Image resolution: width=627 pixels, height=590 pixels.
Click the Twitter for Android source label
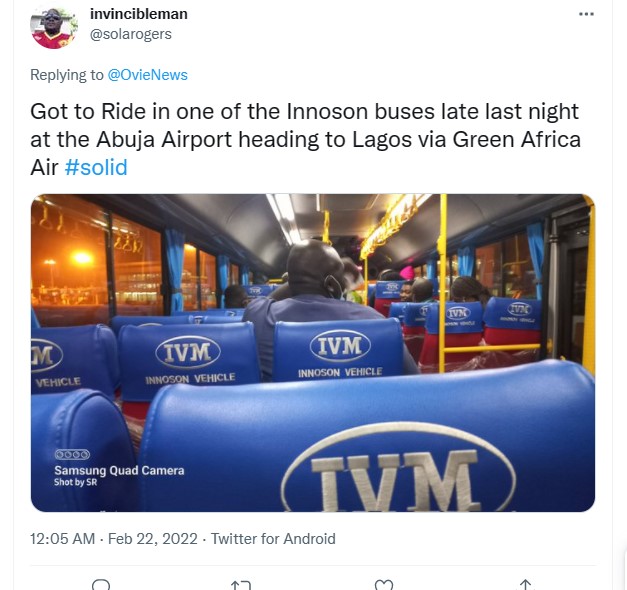pyautogui.click(x=273, y=539)
